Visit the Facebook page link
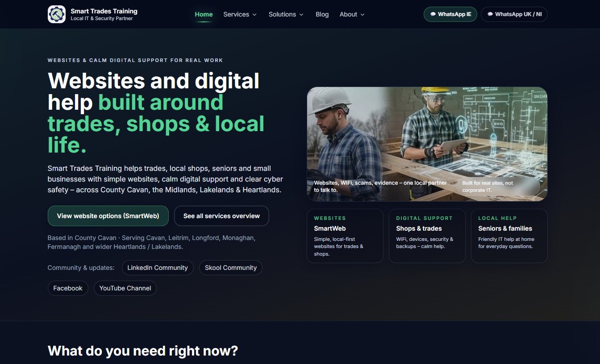 (x=68, y=288)
